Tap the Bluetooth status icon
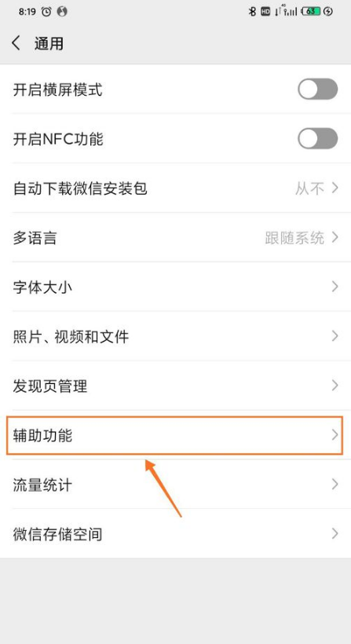Image resolution: width=351 pixels, height=644 pixels. [x=253, y=12]
